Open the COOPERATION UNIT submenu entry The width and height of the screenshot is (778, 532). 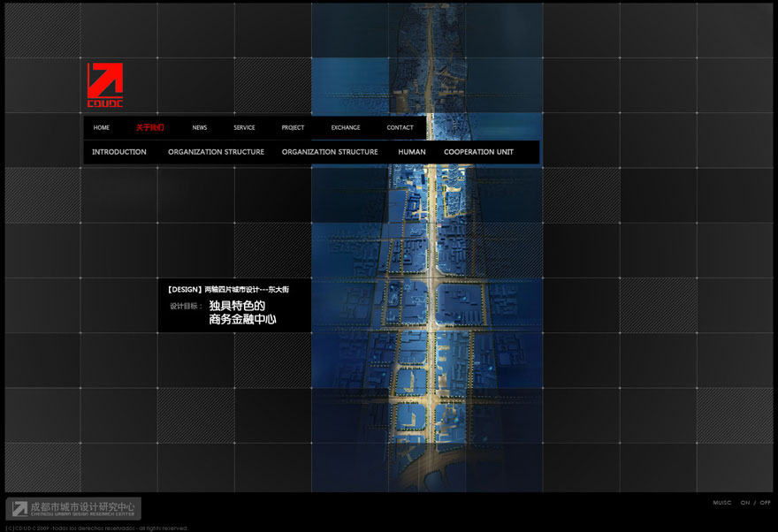[478, 151]
